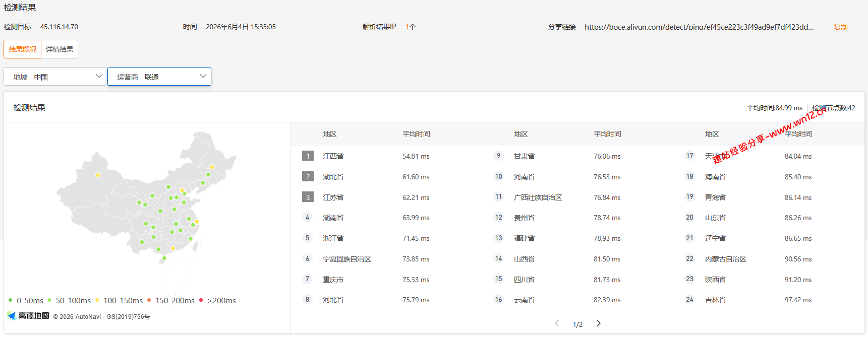This screenshot has height=337, width=868.
Task: Open the 地域 中国 dropdown
Action: coord(55,77)
